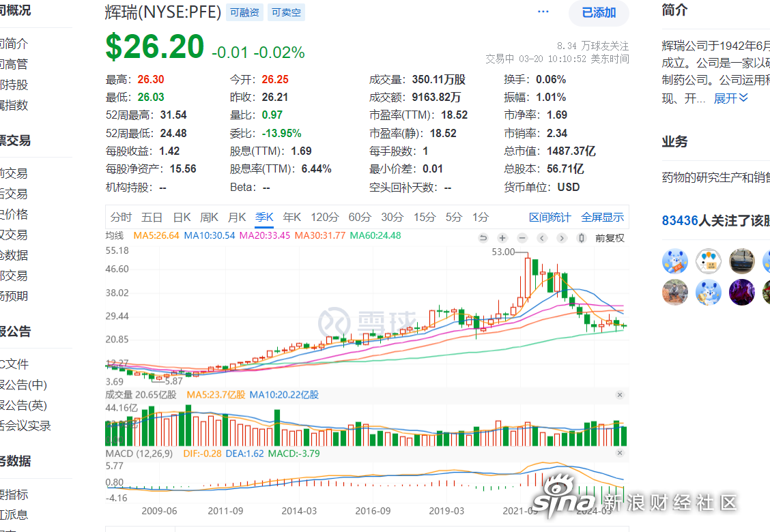770x532 pixels.
Task: Zoom out the K-line chart with minus icon
Action: 522,238
